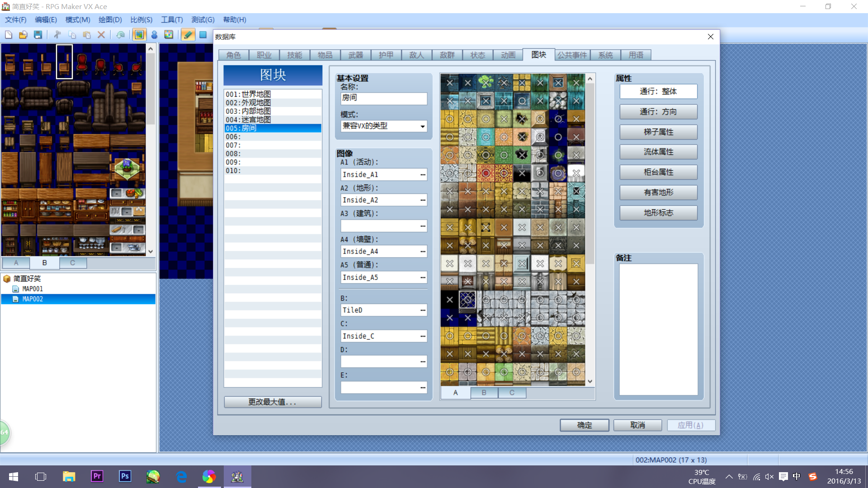Select the Pencil drawing tool
The height and width of the screenshot is (488, 868).
point(188,35)
